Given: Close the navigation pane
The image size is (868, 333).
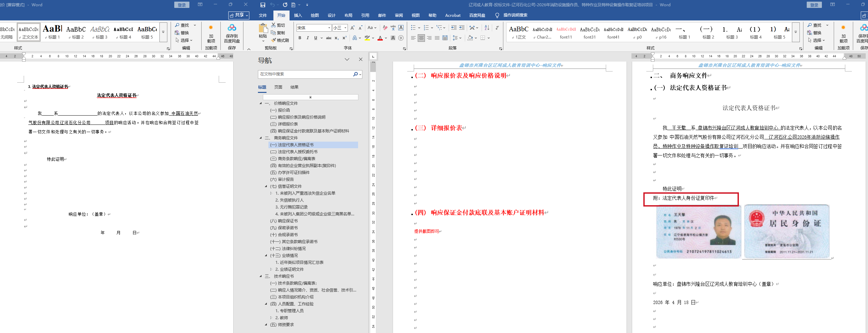Looking at the screenshot, I should pyautogui.click(x=361, y=60).
